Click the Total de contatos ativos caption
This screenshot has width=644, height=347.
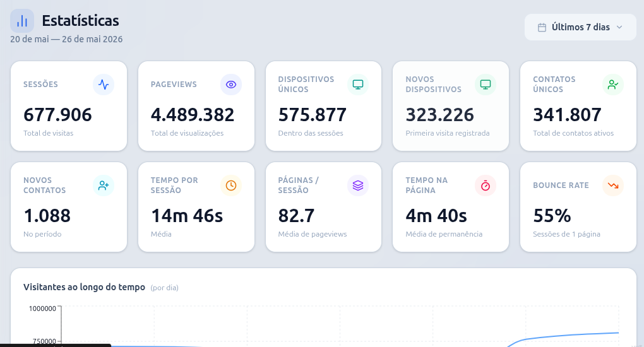pos(573,133)
